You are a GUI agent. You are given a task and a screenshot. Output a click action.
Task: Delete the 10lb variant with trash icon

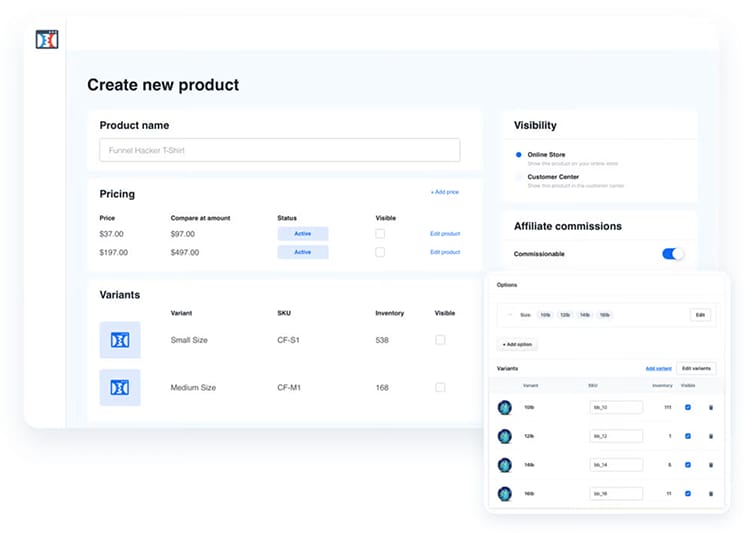coord(711,408)
